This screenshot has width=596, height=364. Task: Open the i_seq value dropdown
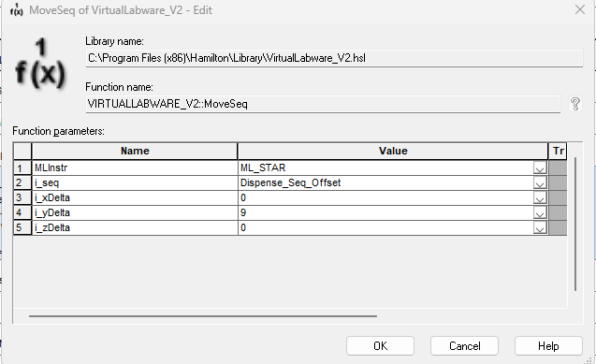click(540, 183)
